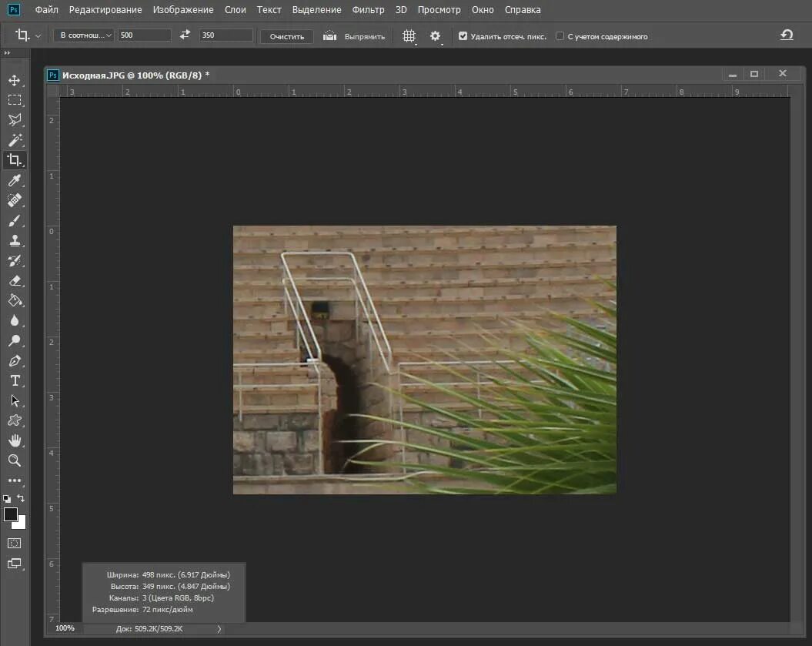
Task: Open the crop tool preset picker arrow
Action: (38, 36)
